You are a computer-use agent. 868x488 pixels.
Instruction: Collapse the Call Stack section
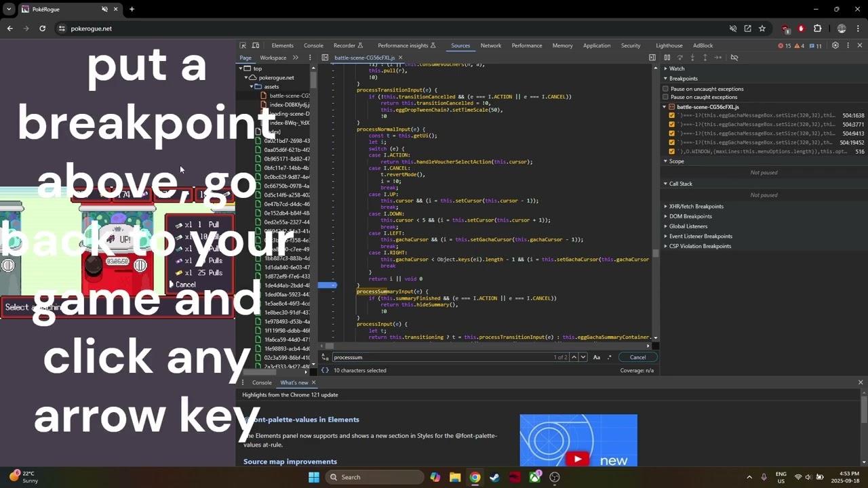pos(677,184)
